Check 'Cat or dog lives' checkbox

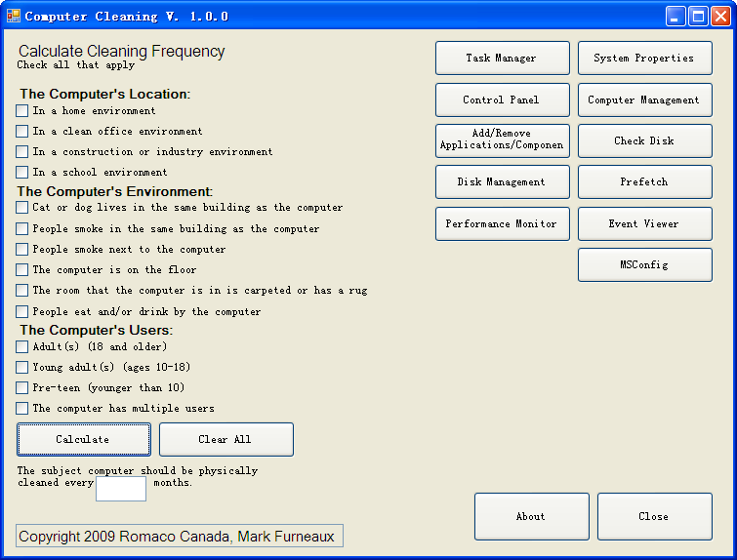coord(22,208)
